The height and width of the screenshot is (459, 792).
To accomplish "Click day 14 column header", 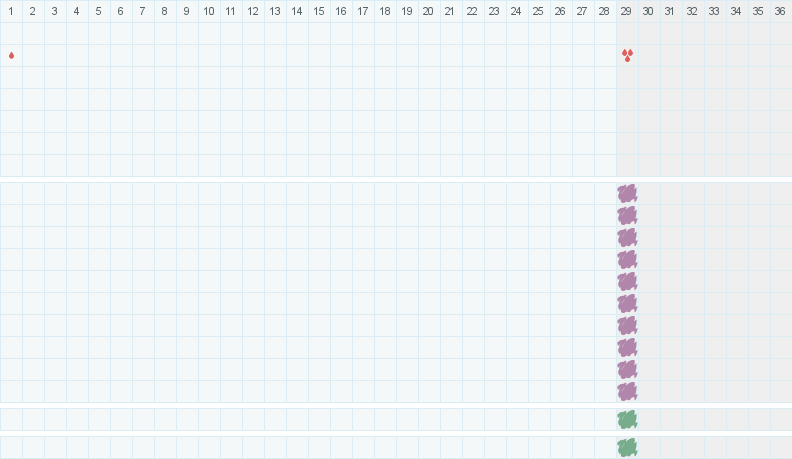I will pos(296,11).
